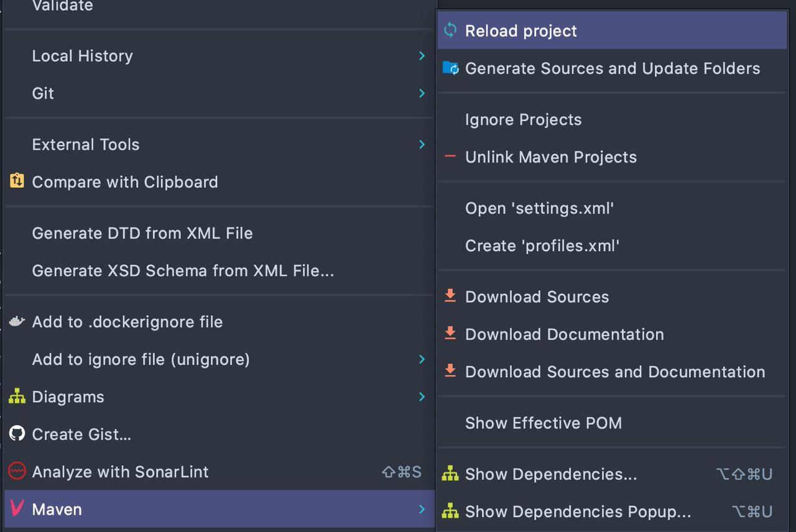Select Download Documentation entry
The width and height of the screenshot is (796, 532).
(612, 334)
